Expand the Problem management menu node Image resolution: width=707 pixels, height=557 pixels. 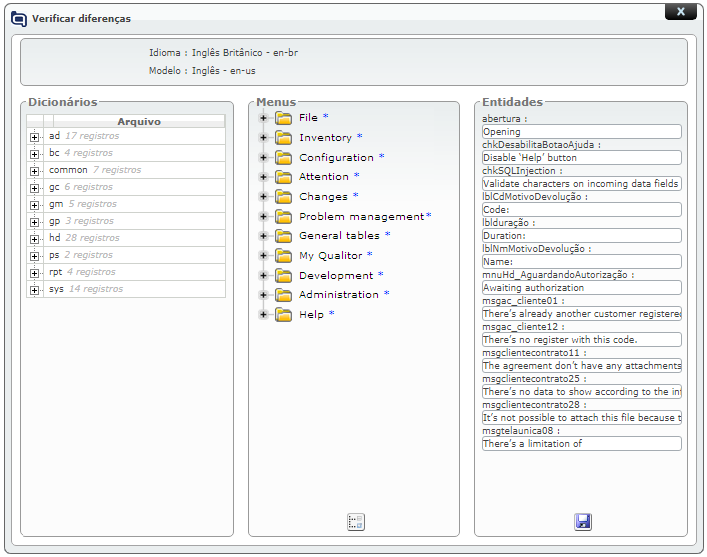[x=263, y=216]
